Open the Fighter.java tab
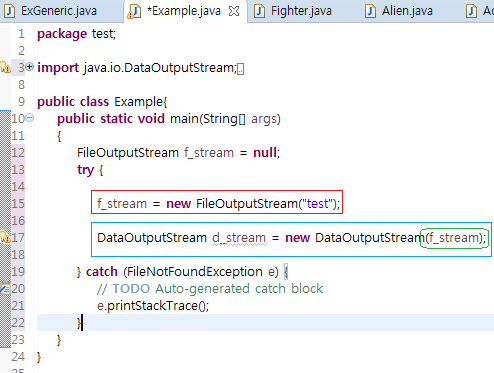 click(301, 11)
